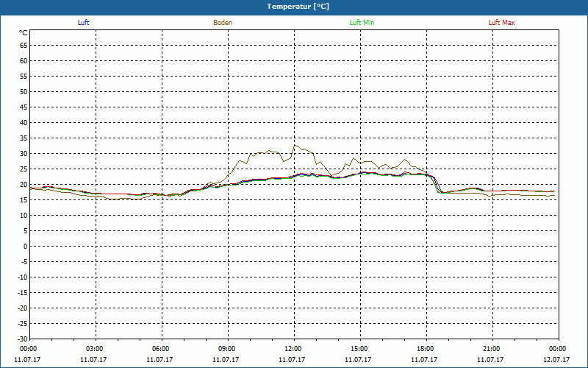Click the 15 value on temperature axis
Screen dimensions: 588x368
pos(24,199)
